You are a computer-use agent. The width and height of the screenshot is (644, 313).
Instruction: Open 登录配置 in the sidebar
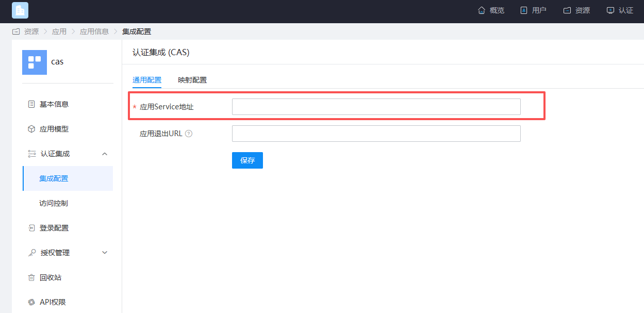pos(68,228)
